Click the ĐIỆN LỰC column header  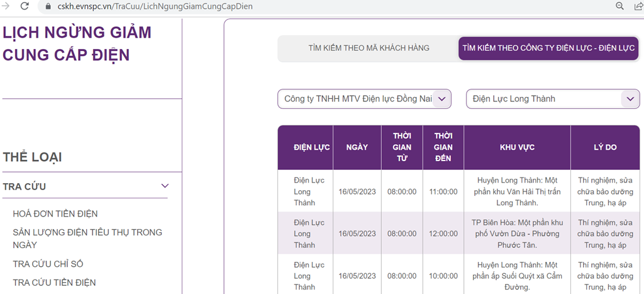click(305, 147)
